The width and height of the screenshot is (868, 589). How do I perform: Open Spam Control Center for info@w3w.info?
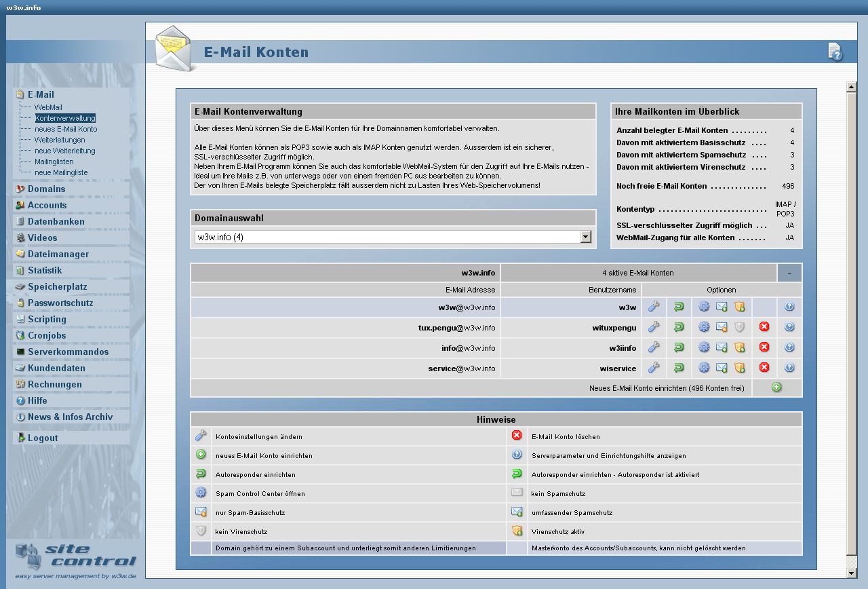(x=704, y=347)
